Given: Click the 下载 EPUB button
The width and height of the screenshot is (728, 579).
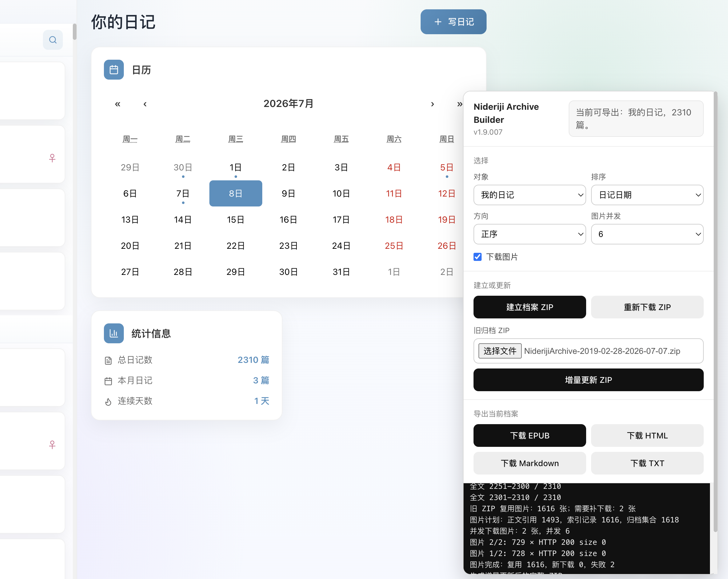Looking at the screenshot, I should 530,435.
